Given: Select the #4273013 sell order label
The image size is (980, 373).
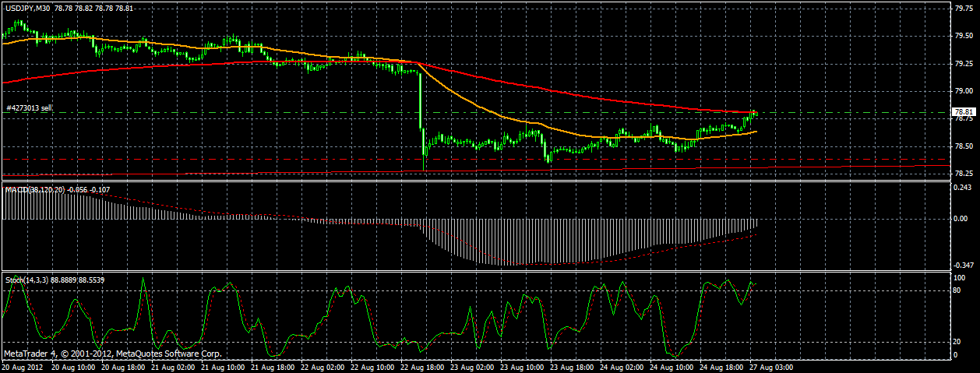Looking at the screenshot, I should coord(29,108).
